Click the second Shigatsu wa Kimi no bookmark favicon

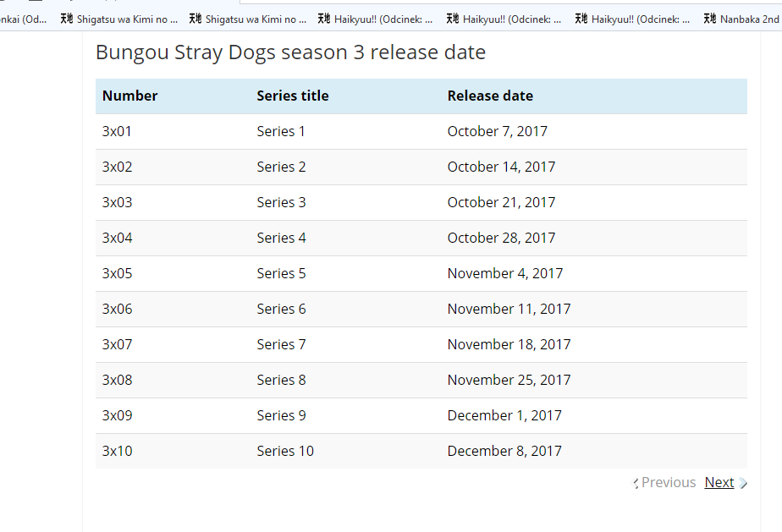click(195, 19)
